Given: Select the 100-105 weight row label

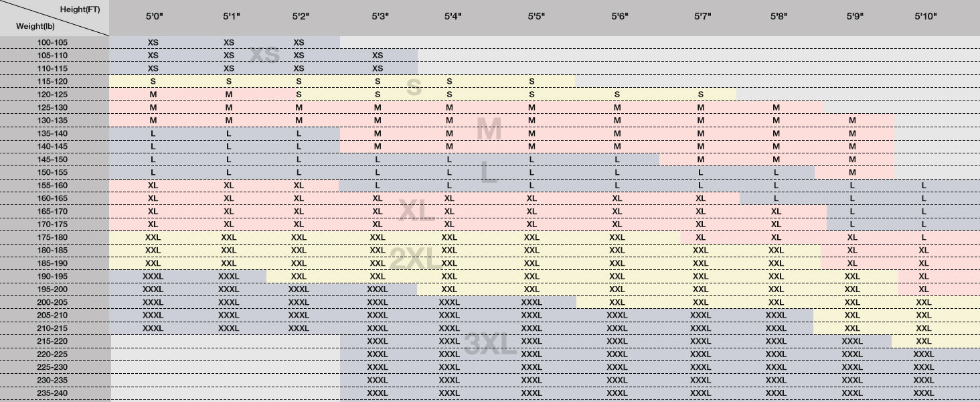Looking at the screenshot, I should point(54,42).
